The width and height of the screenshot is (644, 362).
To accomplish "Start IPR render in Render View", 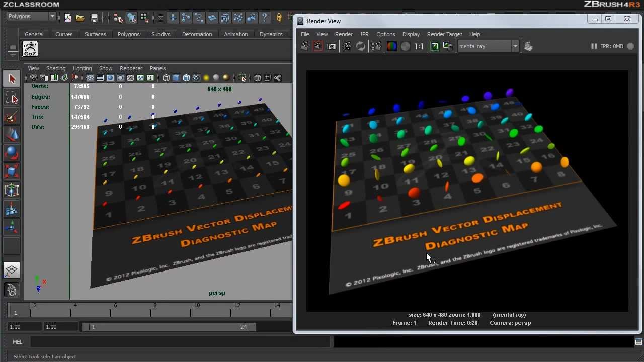I will pyautogui.click(x=347, y=46).
